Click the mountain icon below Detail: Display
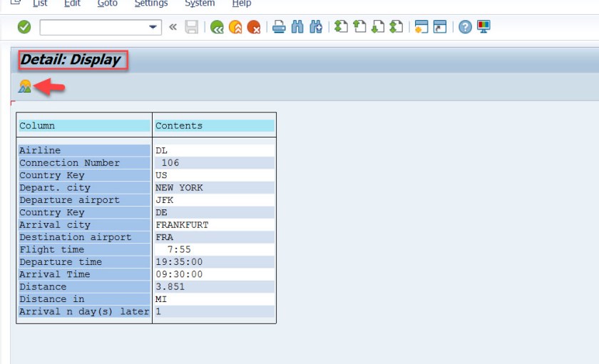The image size is (599, 364). click(25, 86)
